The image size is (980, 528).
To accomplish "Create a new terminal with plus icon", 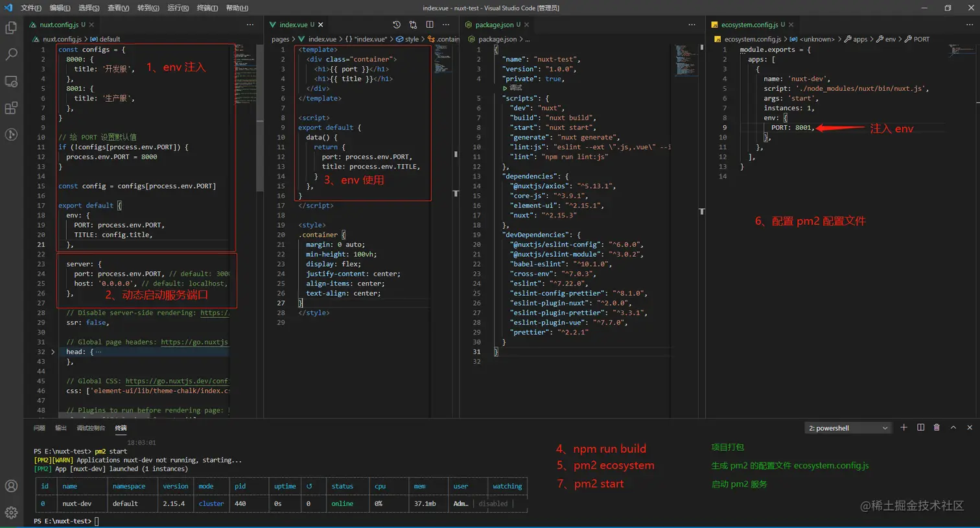I will 904,427.
